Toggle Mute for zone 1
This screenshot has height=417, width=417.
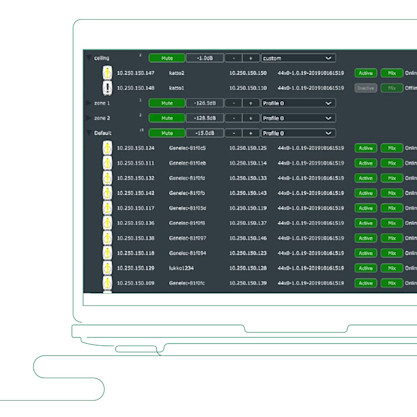click(x=167, y=103)
